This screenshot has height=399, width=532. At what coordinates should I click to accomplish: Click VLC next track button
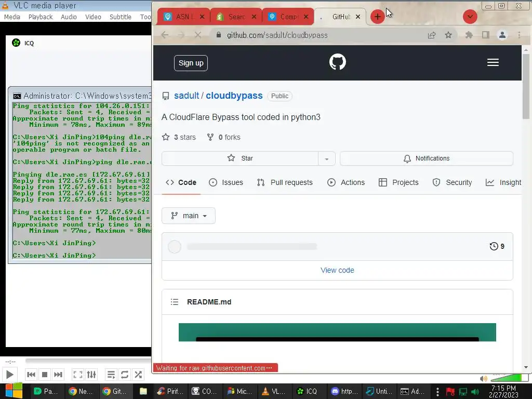pyautogui.click(x=58, y=375)
